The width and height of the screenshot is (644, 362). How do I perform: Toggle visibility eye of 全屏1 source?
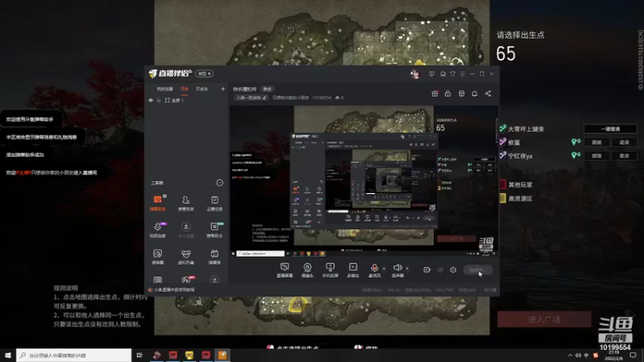(151, 100)
